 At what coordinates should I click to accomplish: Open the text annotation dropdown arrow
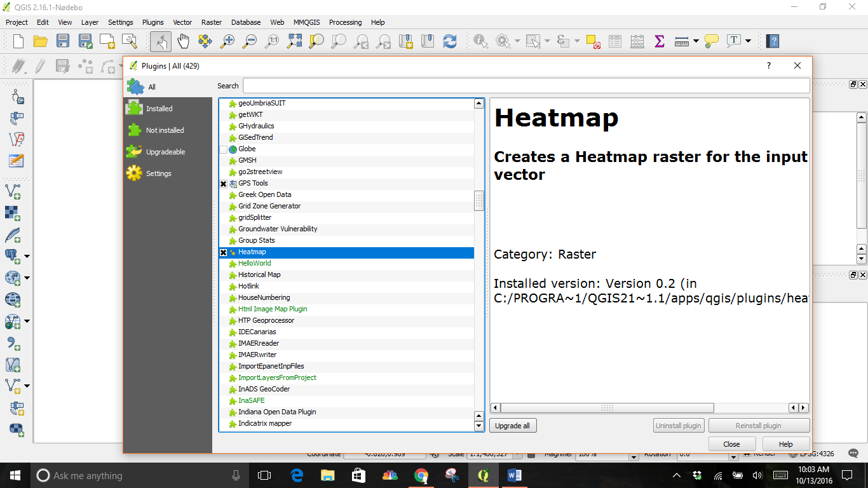tap(747, 41)
